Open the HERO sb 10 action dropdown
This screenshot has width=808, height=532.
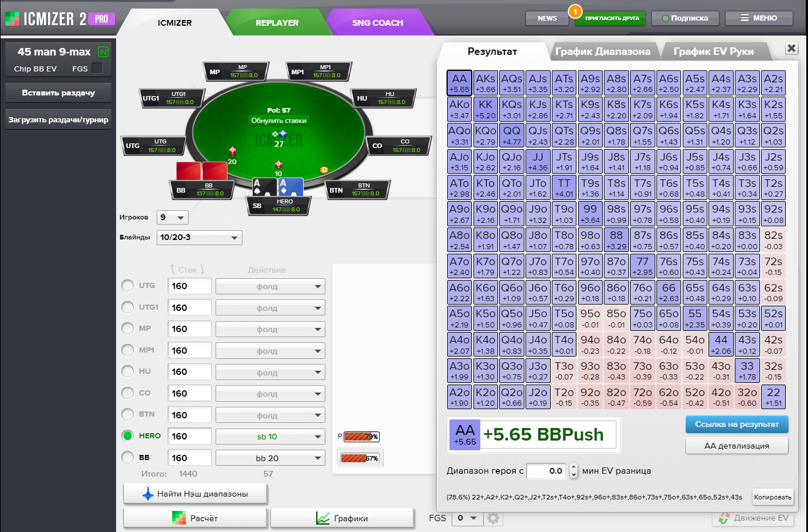(x=270, y=437)
